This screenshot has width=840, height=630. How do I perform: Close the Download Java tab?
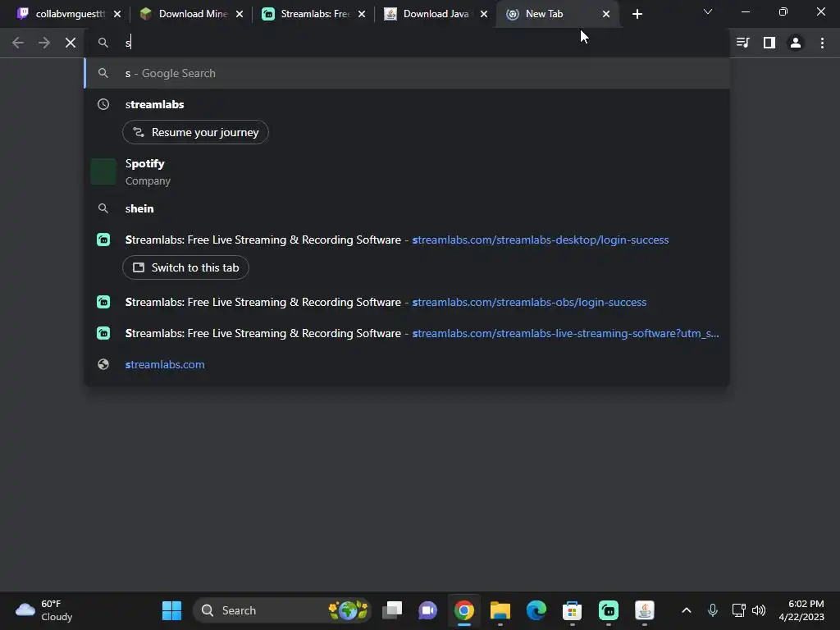(484, 14)
